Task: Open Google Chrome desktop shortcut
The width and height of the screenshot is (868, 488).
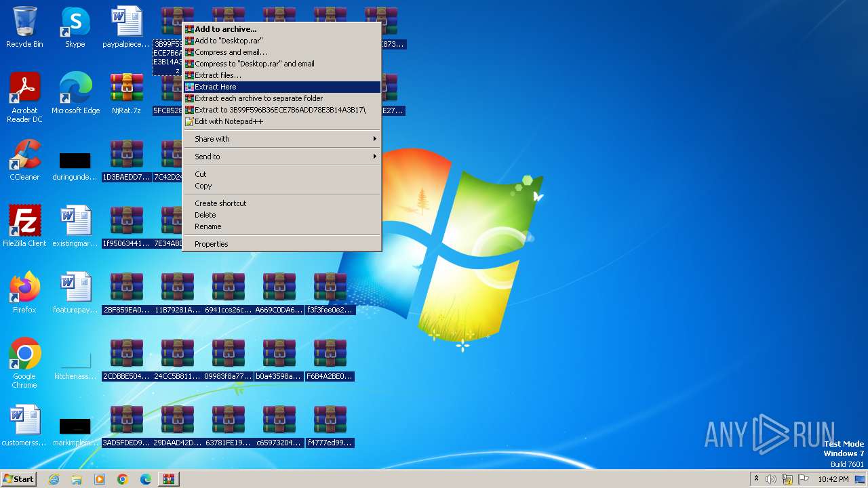Action: coord(24,364)
